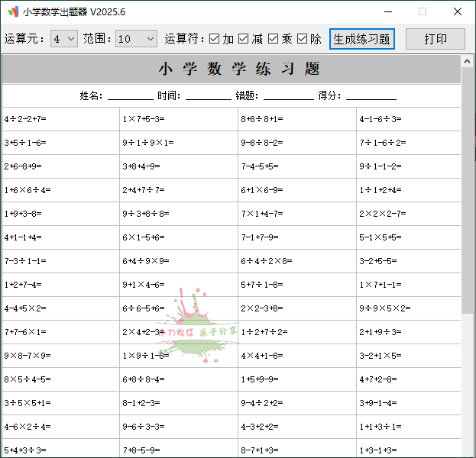
Task: Click the app logo icon in title bar
Action: 13,12
